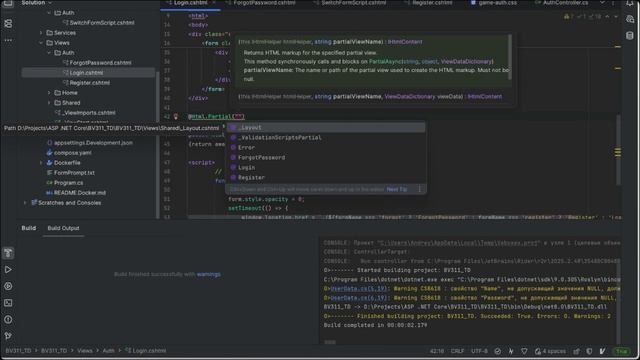Click the red lightbulb on line 42
The width and height of the screenshot is (640, 360).
click(x=176, y=116)
